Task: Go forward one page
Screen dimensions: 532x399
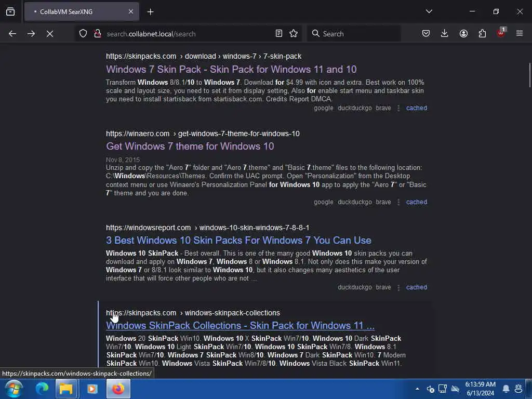Action: coord(31,34)
